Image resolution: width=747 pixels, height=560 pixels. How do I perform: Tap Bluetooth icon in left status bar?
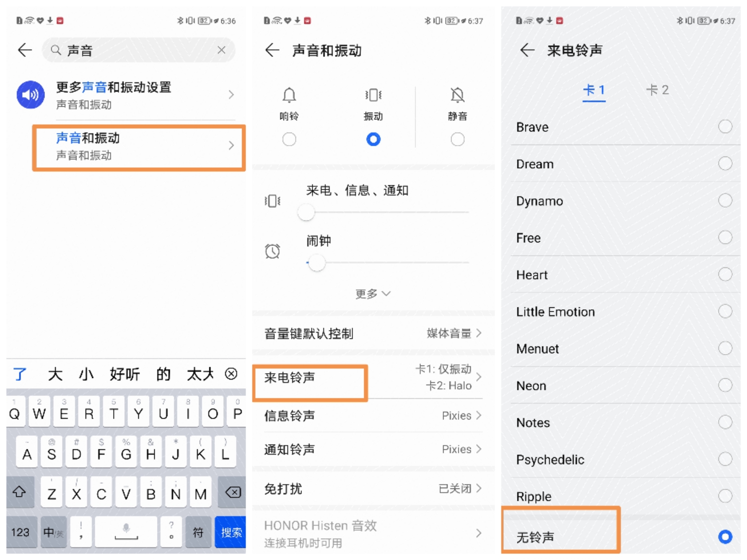coord(179,21)
